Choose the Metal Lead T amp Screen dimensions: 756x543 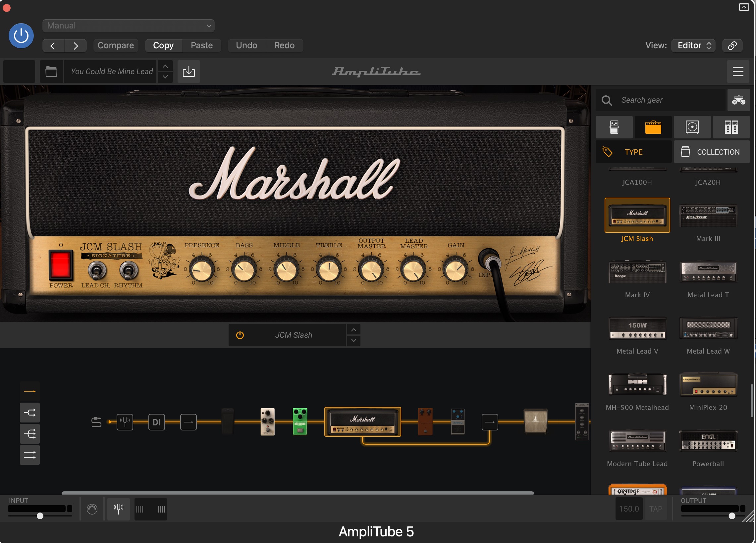pos(708,271)
